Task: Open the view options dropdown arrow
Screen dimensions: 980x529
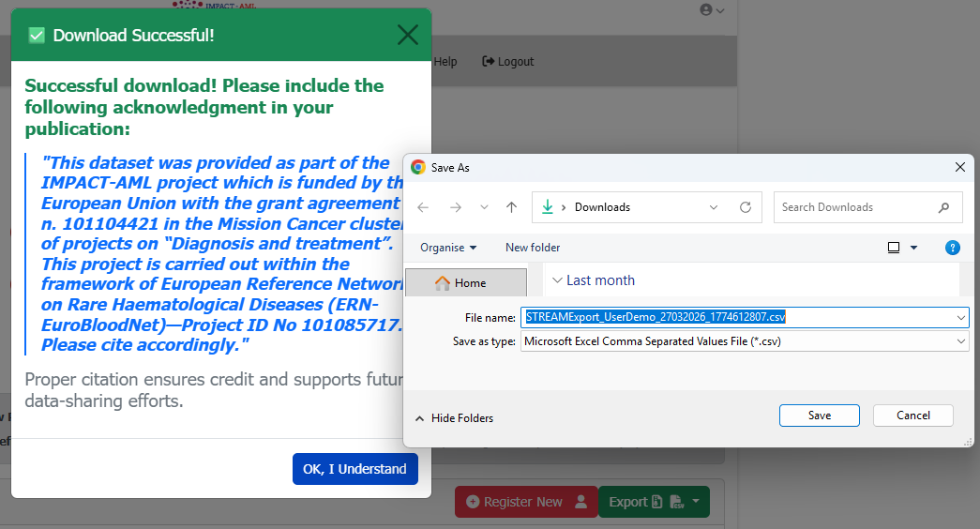Action: point(913,248)
